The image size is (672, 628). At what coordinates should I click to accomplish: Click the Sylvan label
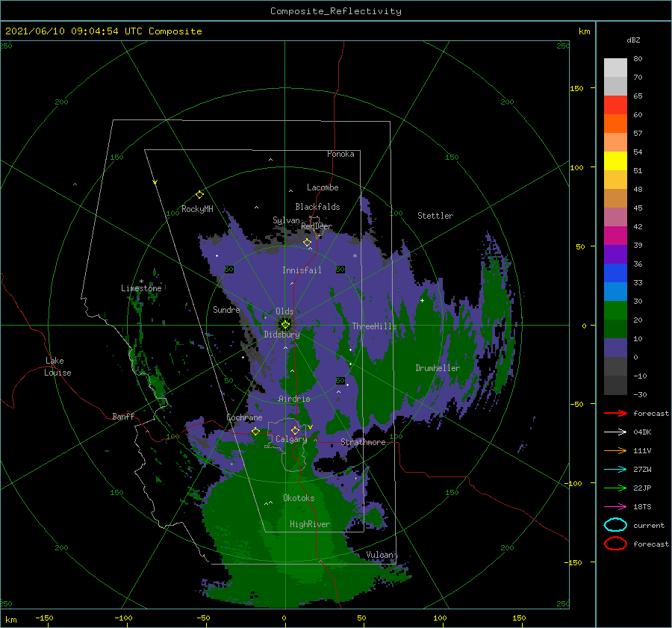point(286,220)
